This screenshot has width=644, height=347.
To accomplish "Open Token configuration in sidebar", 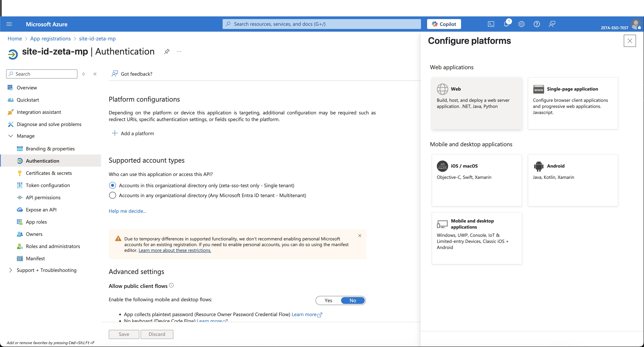I will coord(48,185).
